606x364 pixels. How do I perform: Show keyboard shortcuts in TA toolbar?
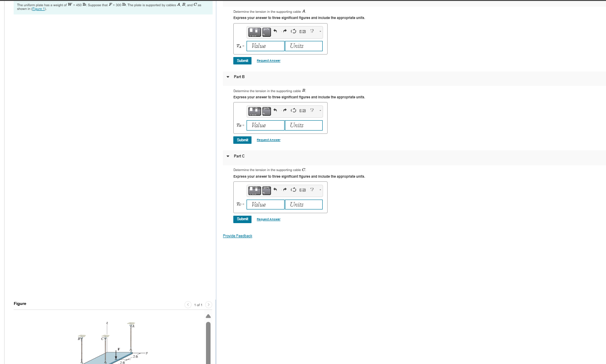[x=303, y=31]
